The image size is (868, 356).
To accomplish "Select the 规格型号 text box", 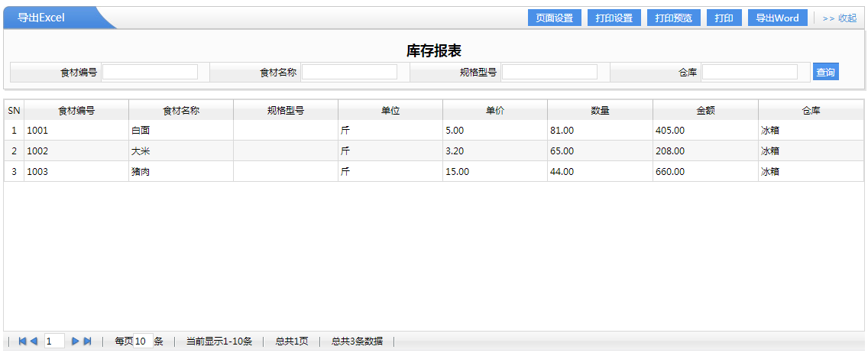I will click(x=549, y=73).
